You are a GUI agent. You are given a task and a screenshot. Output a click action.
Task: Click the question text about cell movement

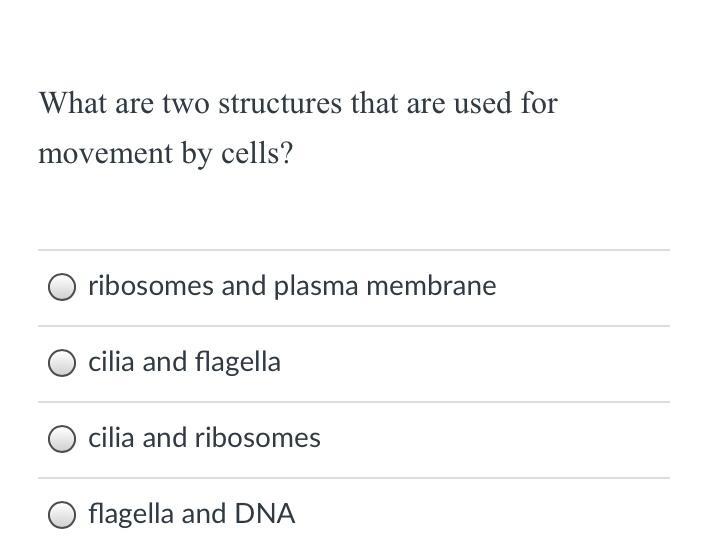point(298,128)
